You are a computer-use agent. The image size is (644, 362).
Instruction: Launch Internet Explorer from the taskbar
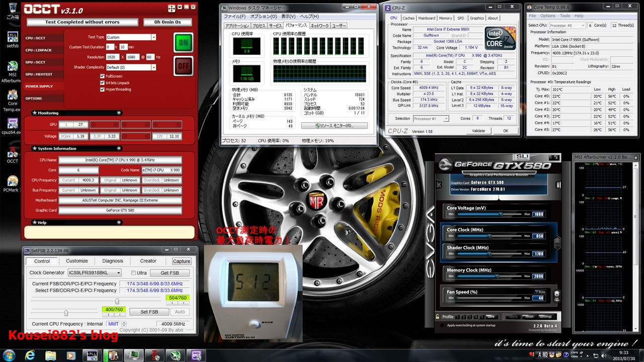[x=31, y=355]
